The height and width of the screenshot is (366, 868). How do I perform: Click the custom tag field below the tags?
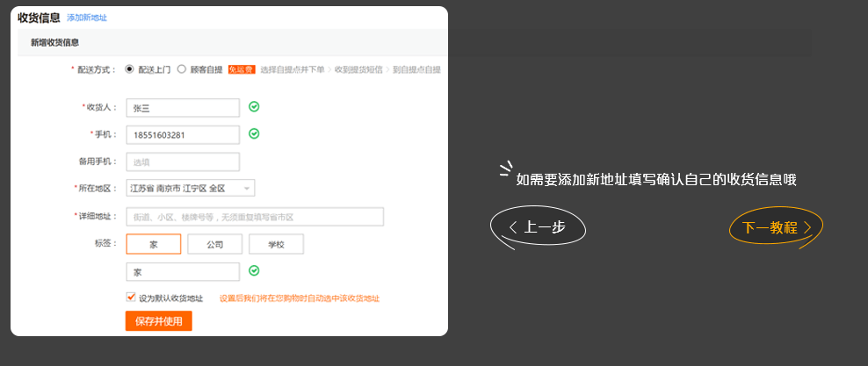point(183,272)
